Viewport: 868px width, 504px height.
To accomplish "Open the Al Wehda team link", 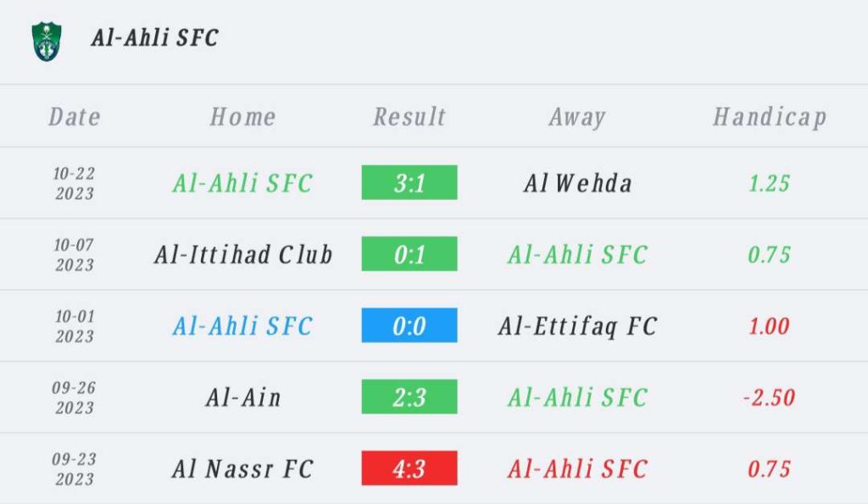I will [577, 183].
